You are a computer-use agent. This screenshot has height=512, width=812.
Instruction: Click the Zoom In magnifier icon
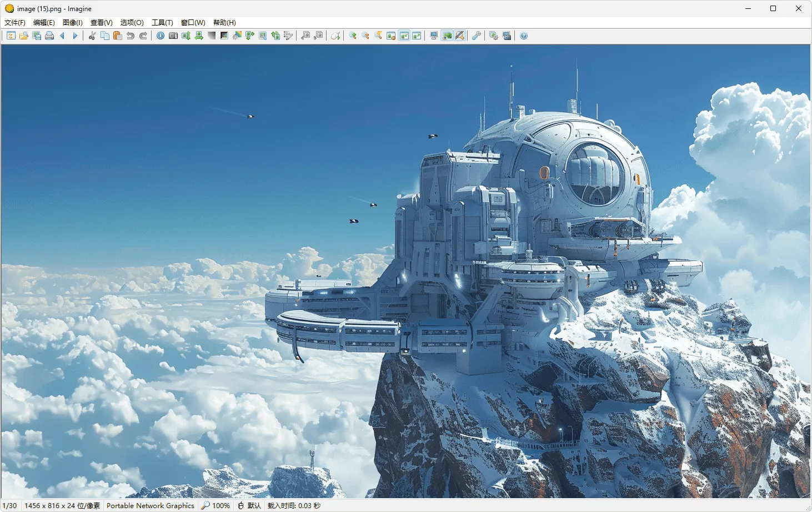click(353, 36)
